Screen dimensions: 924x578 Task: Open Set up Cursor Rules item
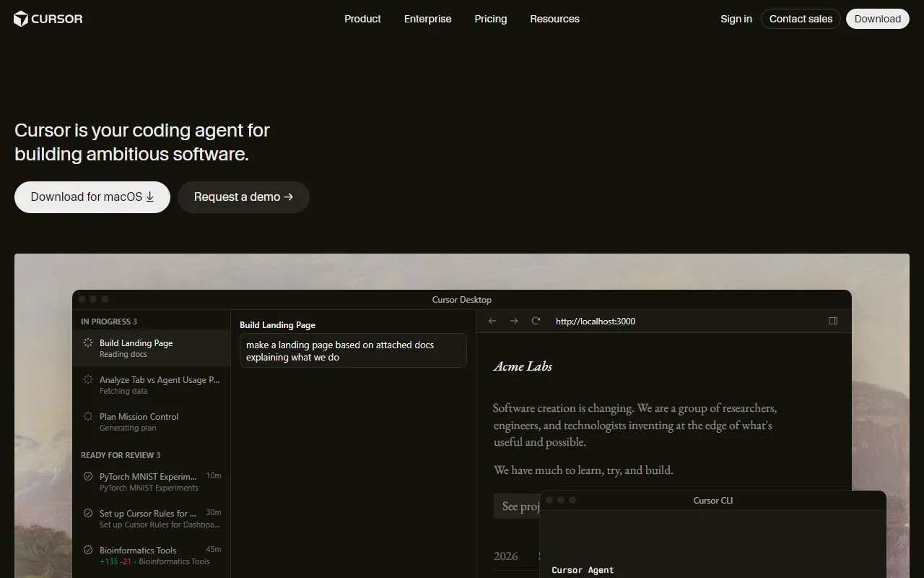pos(152,519)
